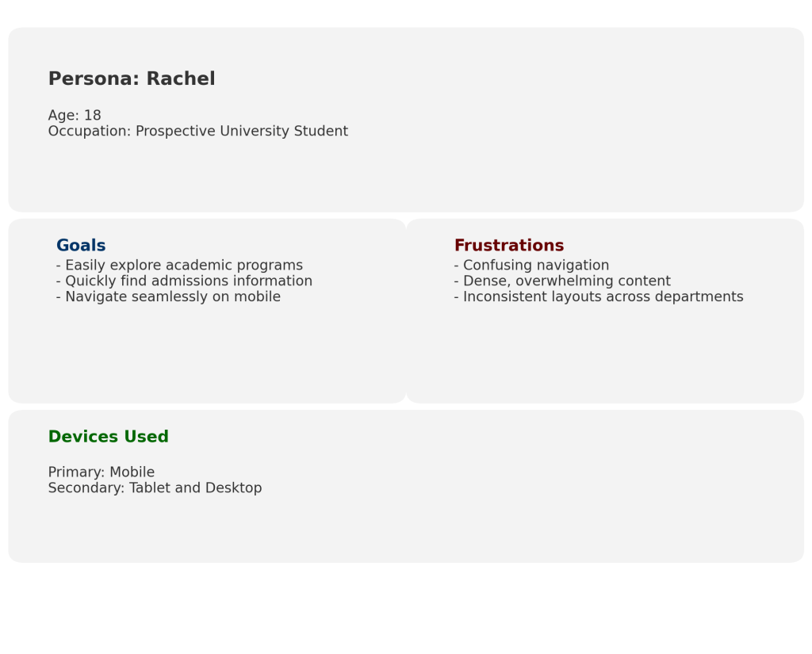This screenshot has height=654, width=812.
Task: Click 'Inconsistent layouts across departments' text
Action: (599, 297)
